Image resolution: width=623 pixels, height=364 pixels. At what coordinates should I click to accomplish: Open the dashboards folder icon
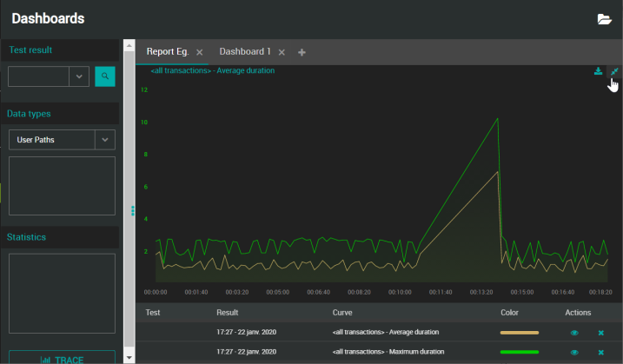coord(604,19)
